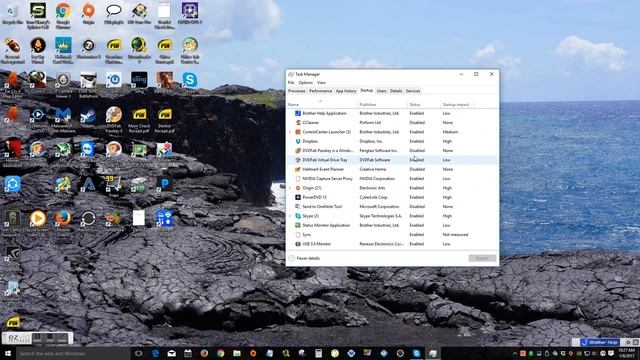Click the Medium startup impact cell

[x=450, y=132]
